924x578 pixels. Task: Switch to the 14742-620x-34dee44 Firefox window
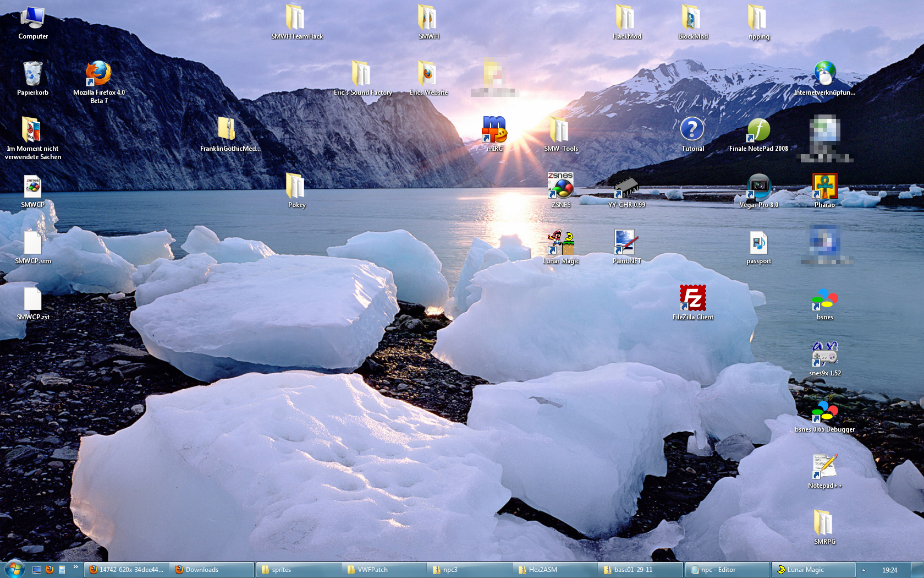pyautogui.click(x=127, y=570)
